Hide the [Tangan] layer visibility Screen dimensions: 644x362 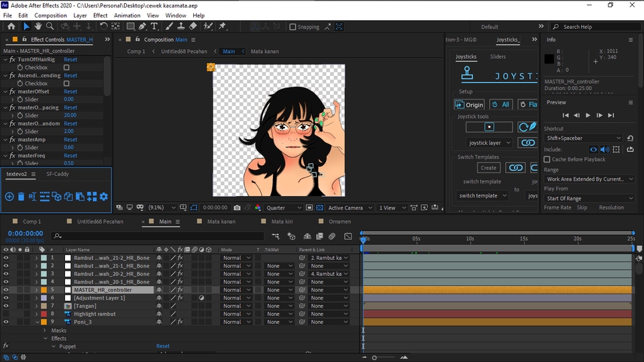(x=6, y=306)
